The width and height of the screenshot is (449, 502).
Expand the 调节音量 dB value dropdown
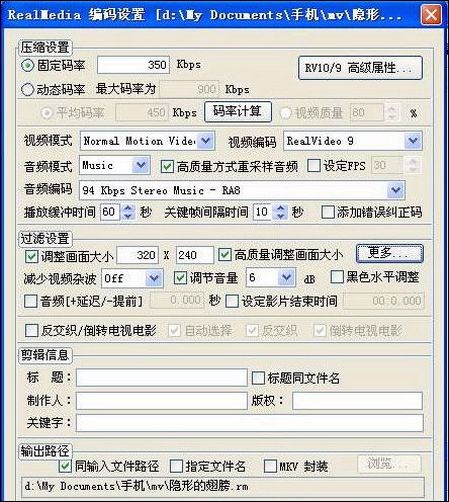(x=286, y=277)
